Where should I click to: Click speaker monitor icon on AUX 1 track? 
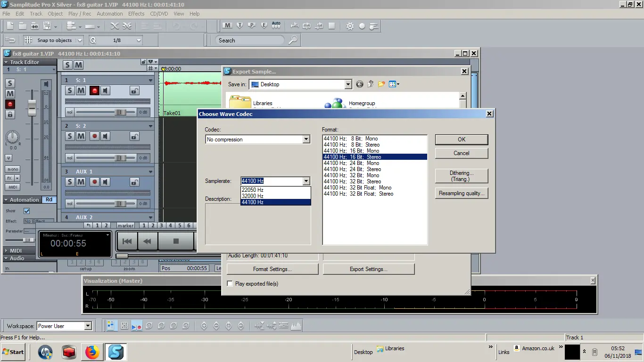106,182
